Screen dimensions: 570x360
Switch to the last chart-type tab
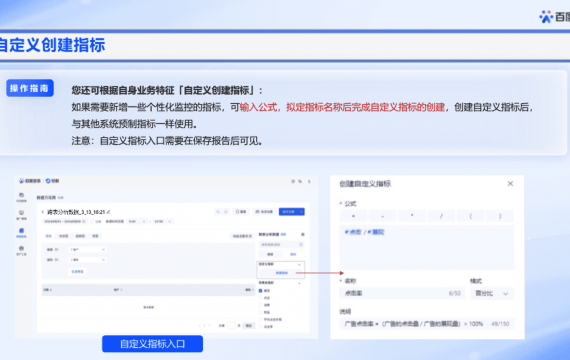coord(95,236)
